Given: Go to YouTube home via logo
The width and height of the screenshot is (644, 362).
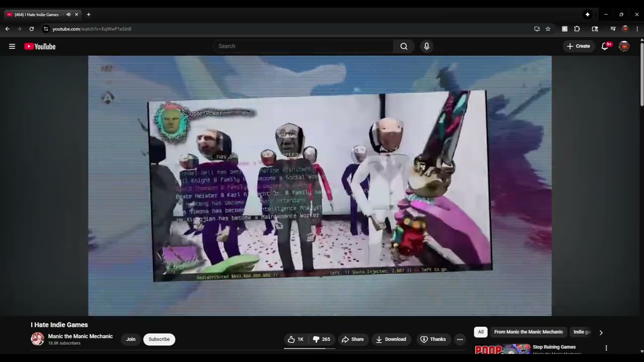Looking at the screenshot, I should 40,46.
